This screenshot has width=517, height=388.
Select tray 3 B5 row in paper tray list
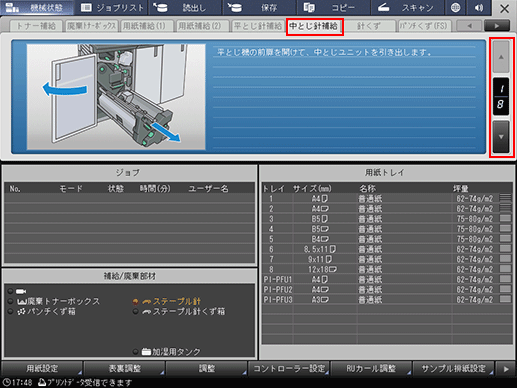click(x=387, y=219)
